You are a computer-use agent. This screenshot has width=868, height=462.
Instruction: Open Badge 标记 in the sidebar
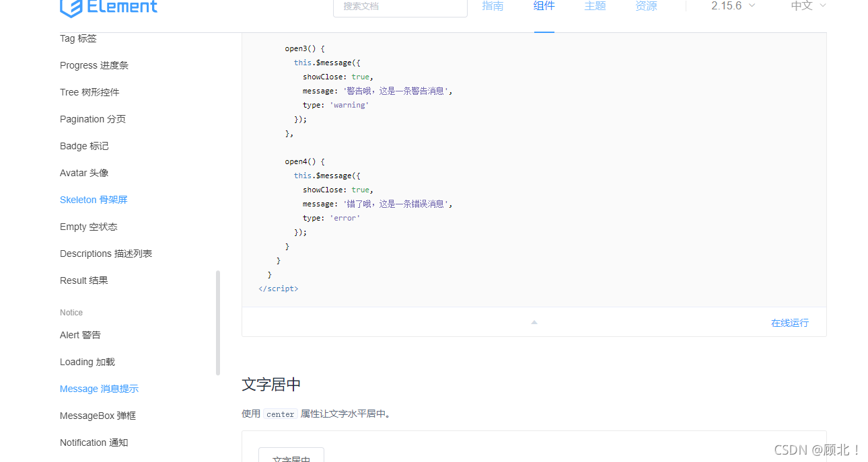point(84,146)
